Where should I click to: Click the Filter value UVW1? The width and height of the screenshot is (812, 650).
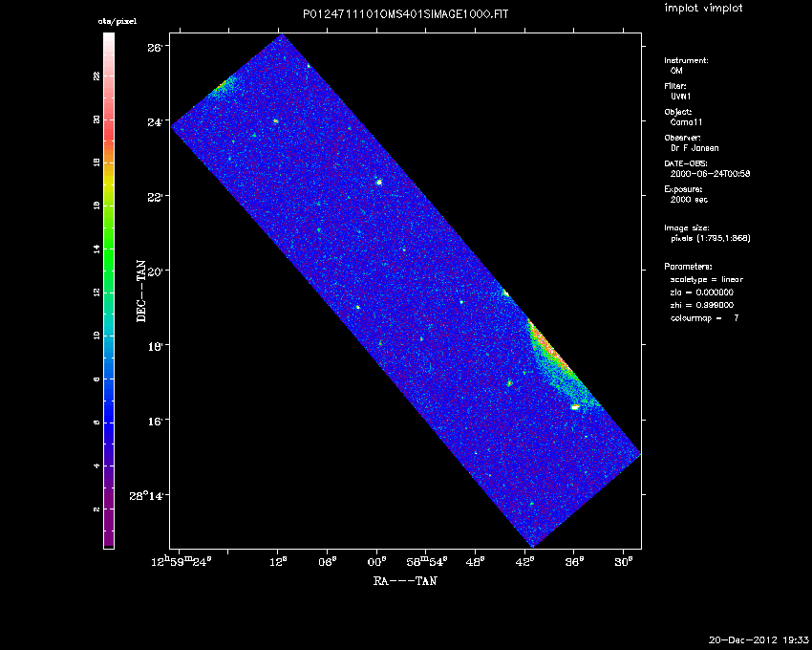click(680, 97)
